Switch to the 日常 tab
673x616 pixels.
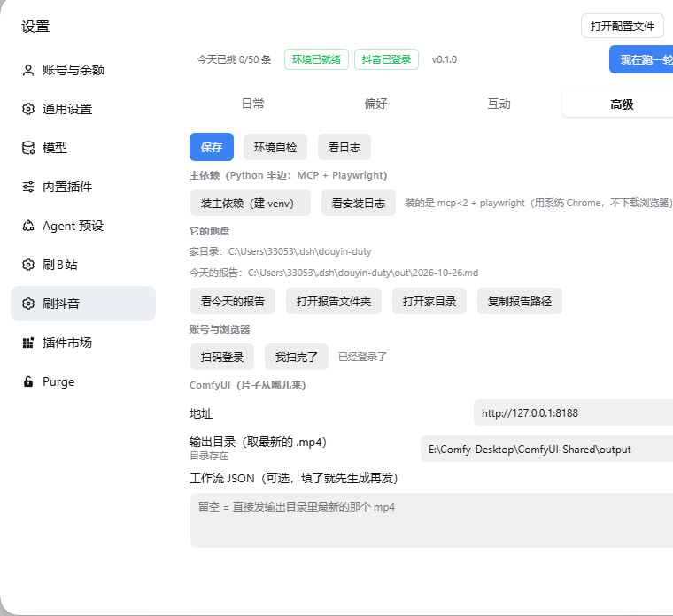[x=252, y=104]
